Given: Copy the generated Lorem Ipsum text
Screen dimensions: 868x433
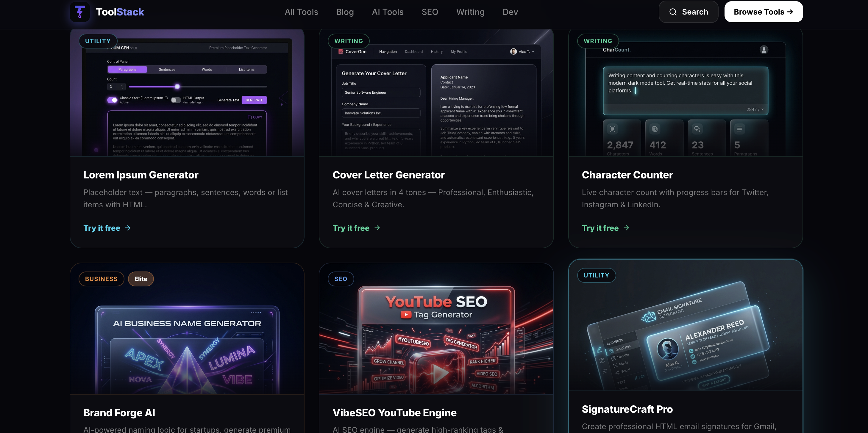Looking at the screenshot, I should coord(255,117).
